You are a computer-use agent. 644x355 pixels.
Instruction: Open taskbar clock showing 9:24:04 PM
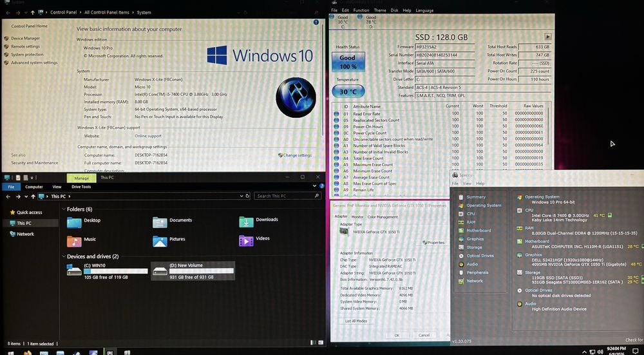point(616,350)
